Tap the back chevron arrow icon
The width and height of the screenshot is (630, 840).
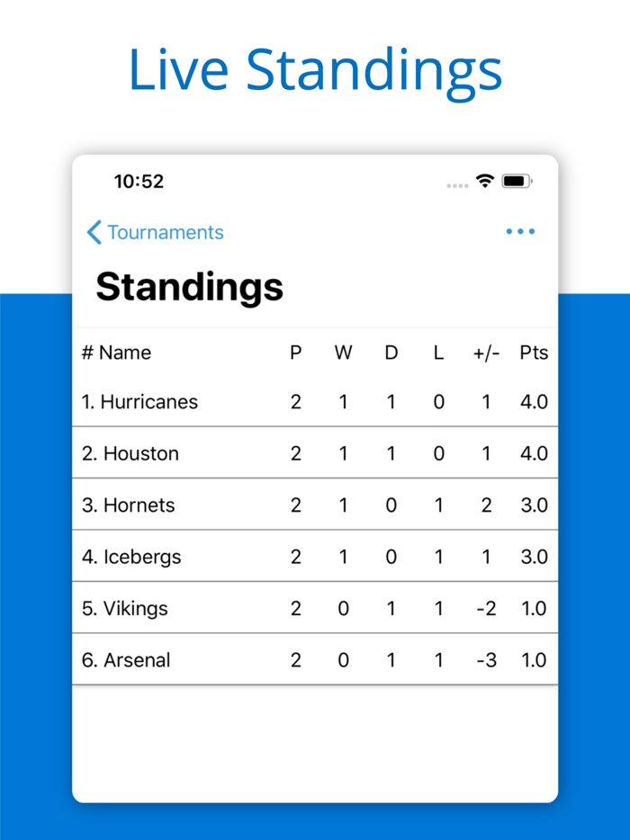(x=93, y=232)
